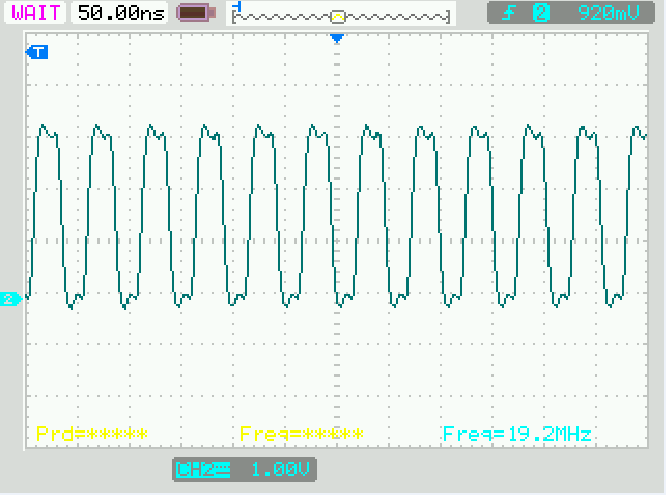
Task: Click the rising edge trigger icon
Action: pos(508,13)
